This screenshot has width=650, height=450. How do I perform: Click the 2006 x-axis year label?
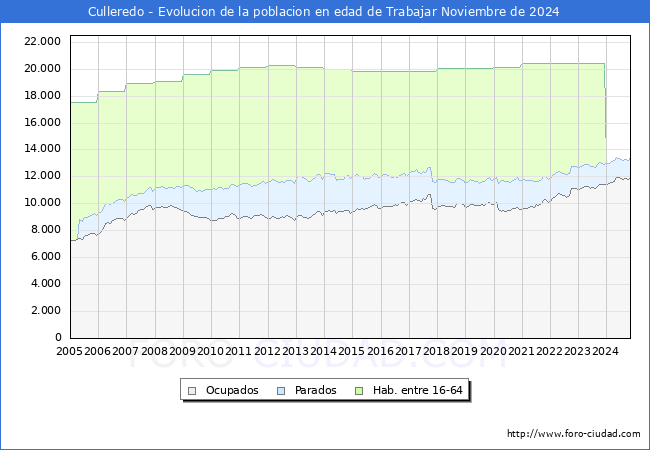point(97,351)
